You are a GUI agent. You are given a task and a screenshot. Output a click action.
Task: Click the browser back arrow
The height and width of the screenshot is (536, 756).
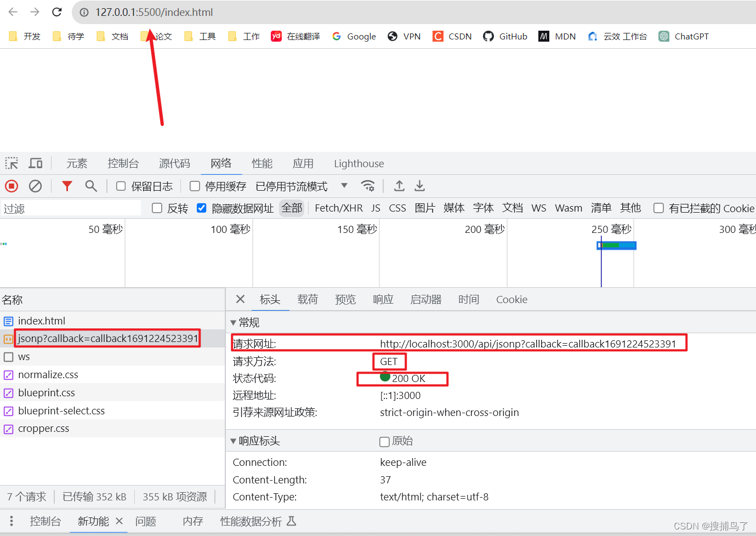[x=13, y=12]
